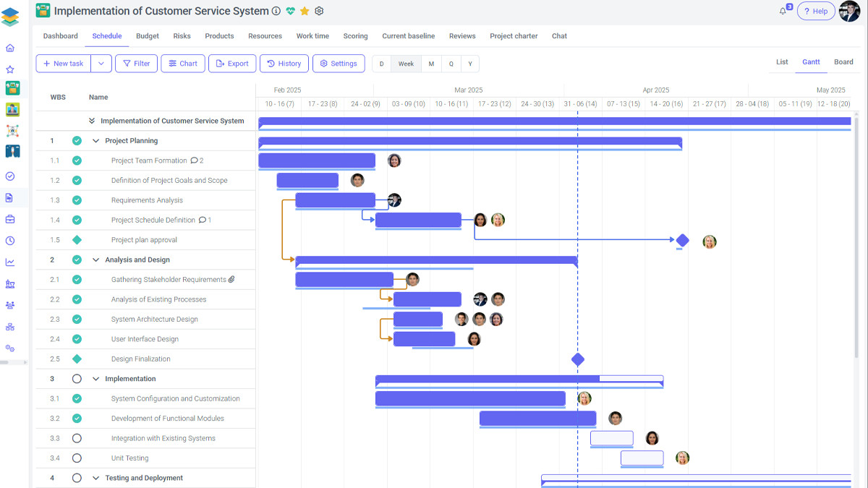Click the yellow favorite star next to title
The width and height of the screenshot is (868, 488).
coord(305,11)
